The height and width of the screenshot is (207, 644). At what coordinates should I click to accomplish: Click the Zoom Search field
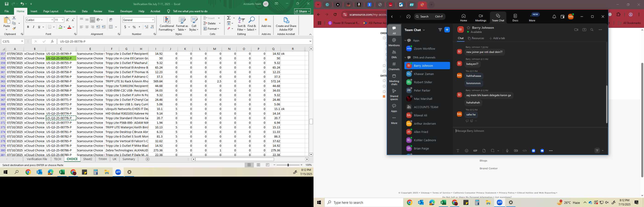(x=429, y=17)
